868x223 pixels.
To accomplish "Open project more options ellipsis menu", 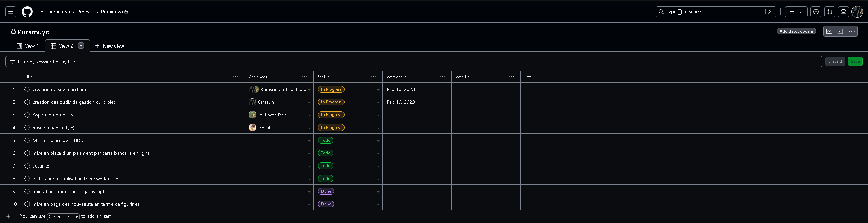I will click(x=851, y=31).
